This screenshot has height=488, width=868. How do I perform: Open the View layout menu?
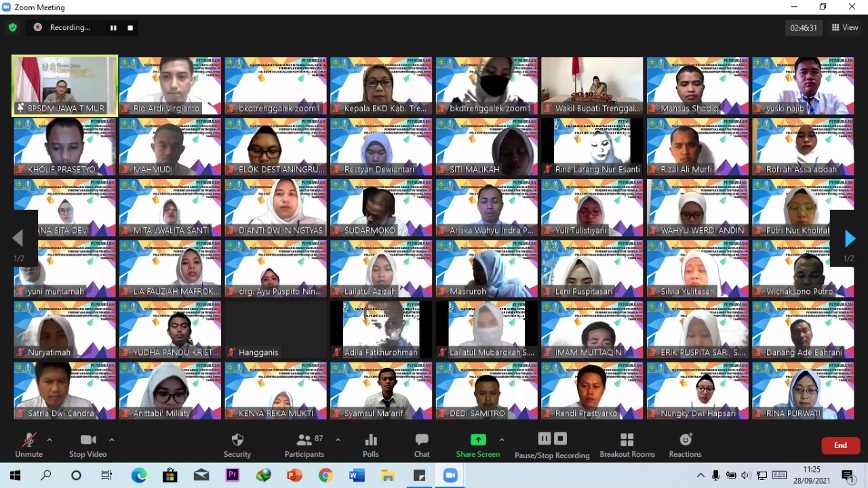tap(845, 28)
